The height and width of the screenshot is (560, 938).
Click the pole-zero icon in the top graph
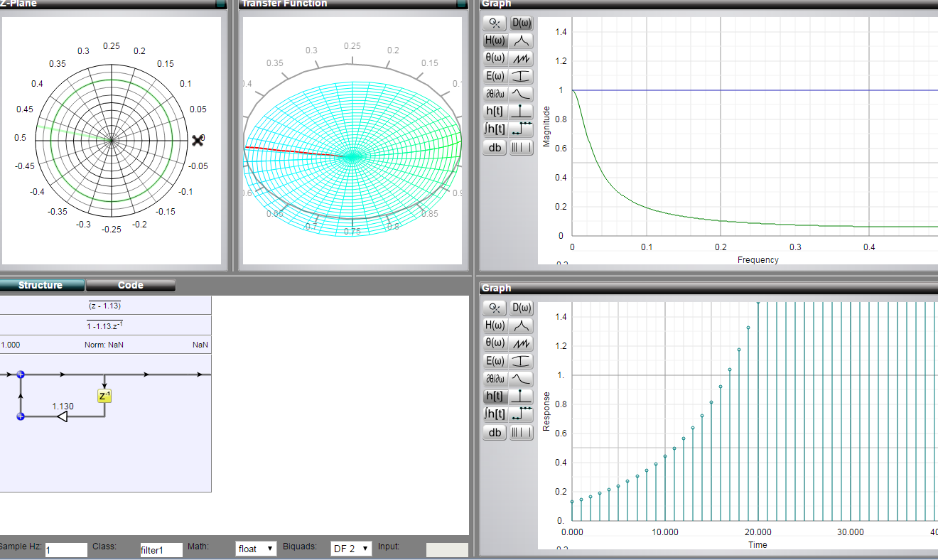[x=495, y=23]
